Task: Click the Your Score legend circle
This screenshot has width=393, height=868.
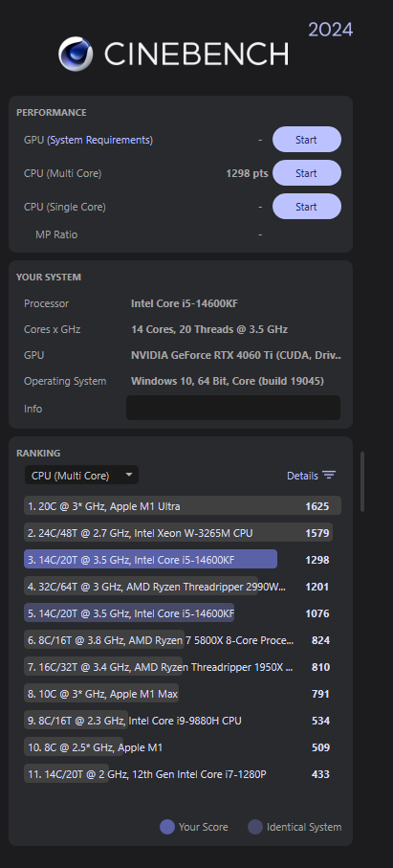Action: [x=167, y=827]
